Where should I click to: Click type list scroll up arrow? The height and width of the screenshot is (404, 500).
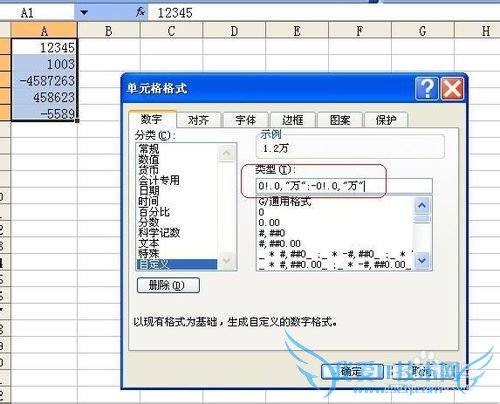coord(422,205)
